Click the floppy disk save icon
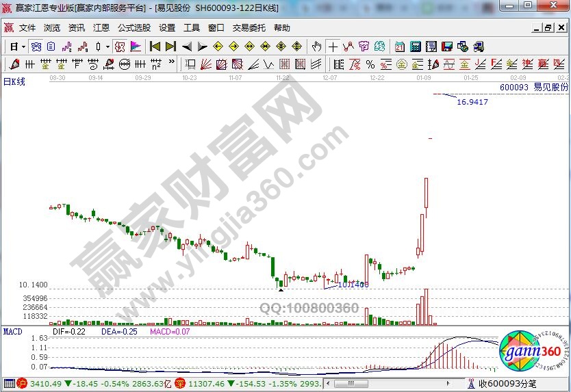The width and height of the screenshot is (571, 392). [x=447, y=47]
